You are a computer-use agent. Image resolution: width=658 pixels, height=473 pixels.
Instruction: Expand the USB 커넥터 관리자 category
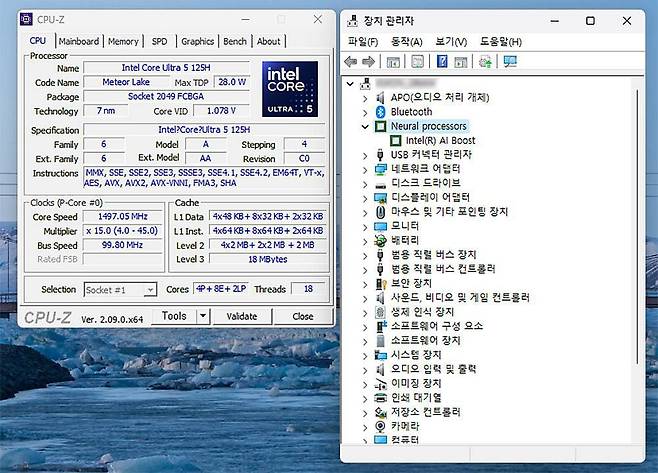tap(365, 155)
